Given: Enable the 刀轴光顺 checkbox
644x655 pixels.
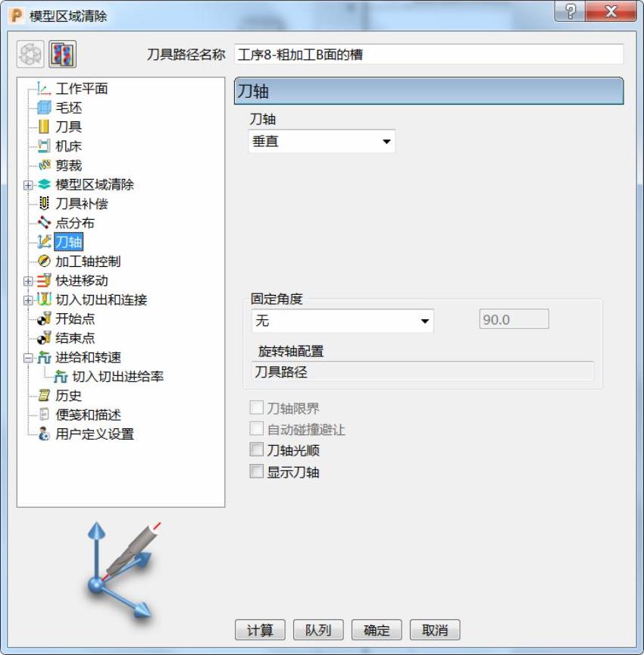Looking at the screenshot, I should pos(256,450).
